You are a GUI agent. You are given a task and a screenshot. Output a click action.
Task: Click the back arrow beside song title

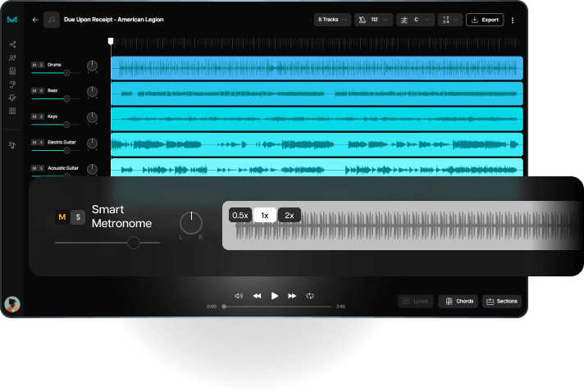pos(35,20)
